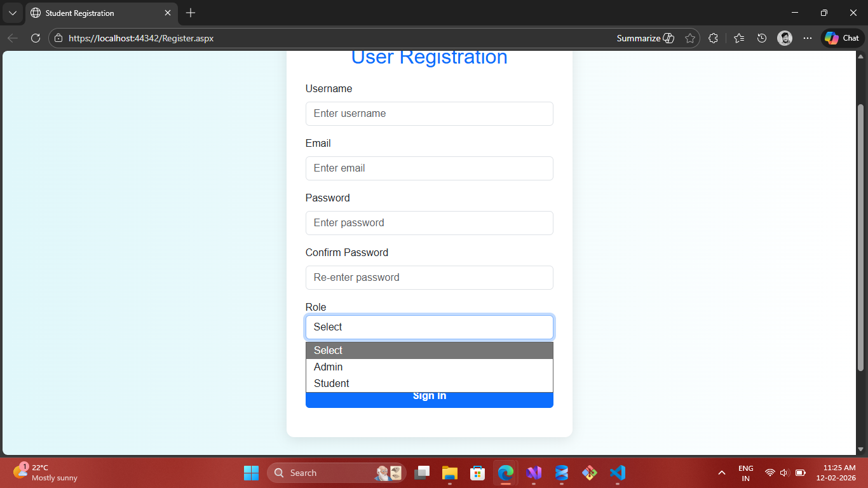The height and width of the screenshot is (488, 868).
Task: Choose Admin from the Role list
Action: [x=329, y=367]
